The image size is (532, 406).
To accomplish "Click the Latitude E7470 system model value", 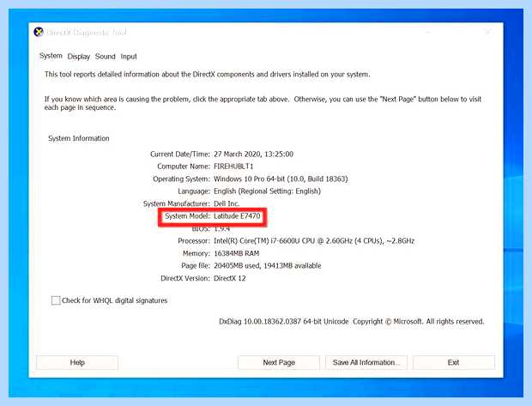I will (x=237, y=216).
